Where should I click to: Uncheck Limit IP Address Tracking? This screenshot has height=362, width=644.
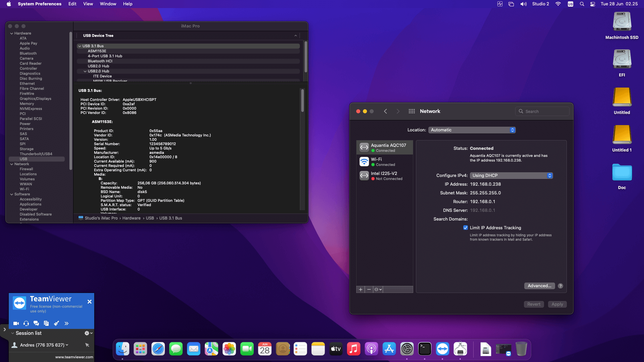click(466, 228)
